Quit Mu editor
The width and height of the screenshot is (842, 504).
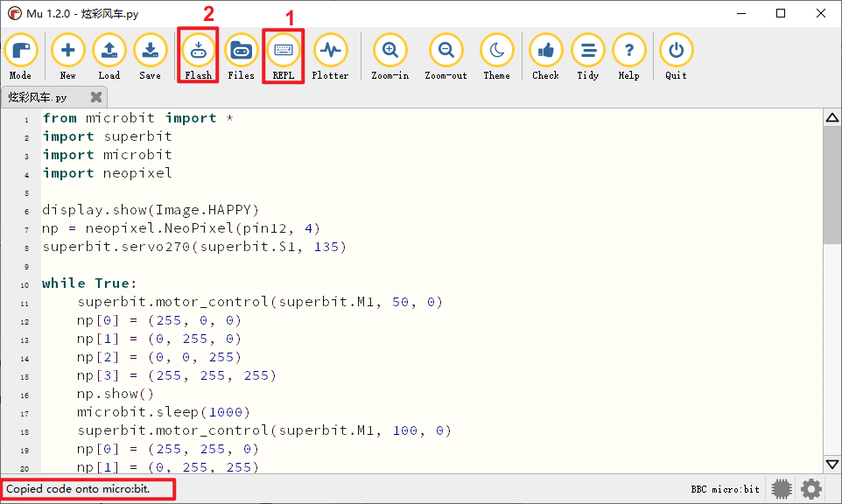[x=676, y=56]
